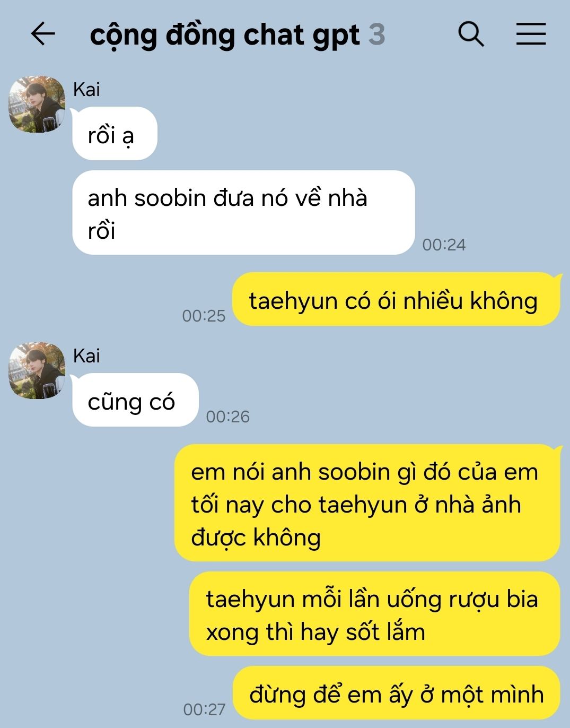The width and height of the screenshot is (570, 728).
Task: Open the hamburger menu icon
Action: coord(531,34)
